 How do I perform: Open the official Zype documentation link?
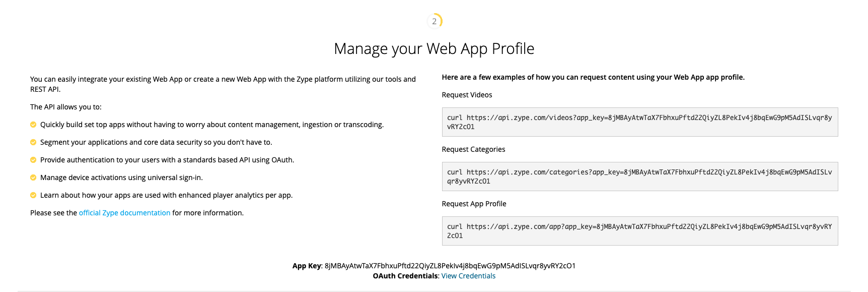coord(124,213)
